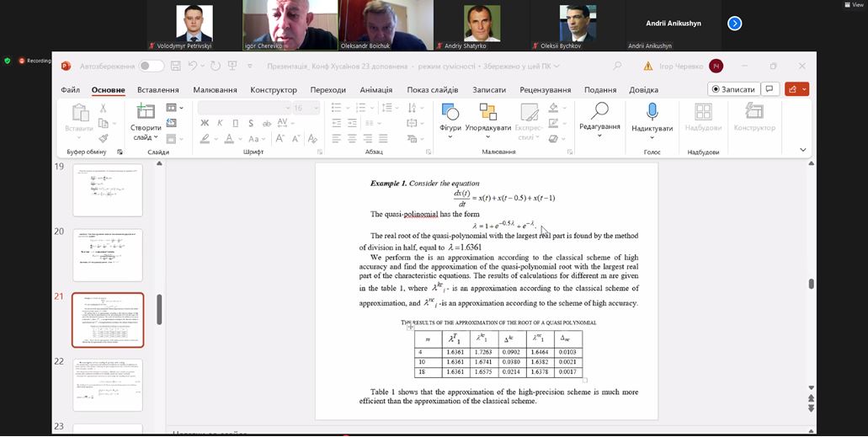The width and height of the screenshot is (868, 437).
Task: Toggle strikethrough ab formatting
Action: 266,123
